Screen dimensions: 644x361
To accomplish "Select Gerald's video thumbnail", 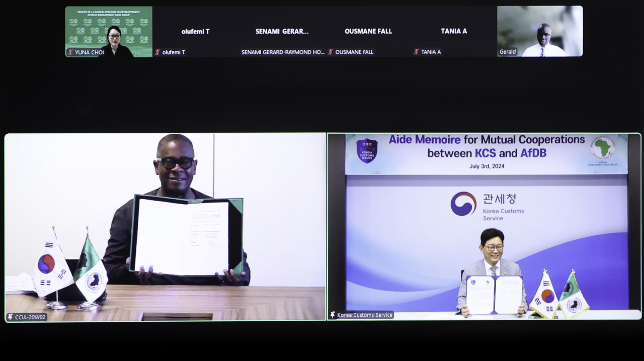I will coord(540,31).
